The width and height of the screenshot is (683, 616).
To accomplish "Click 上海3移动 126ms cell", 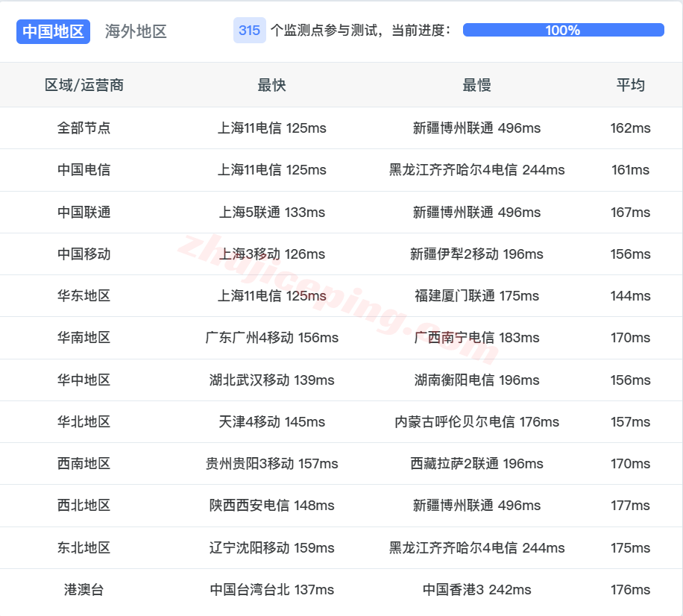I will [x=272, y=254].
